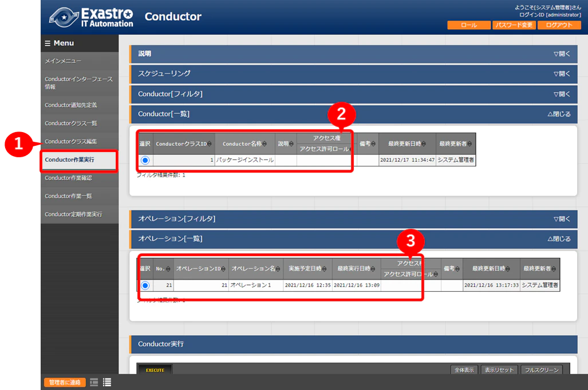This screenshot has height=390, width=588.
Task: Go to メインメニュー in sidebar
Action: point(80,61)
